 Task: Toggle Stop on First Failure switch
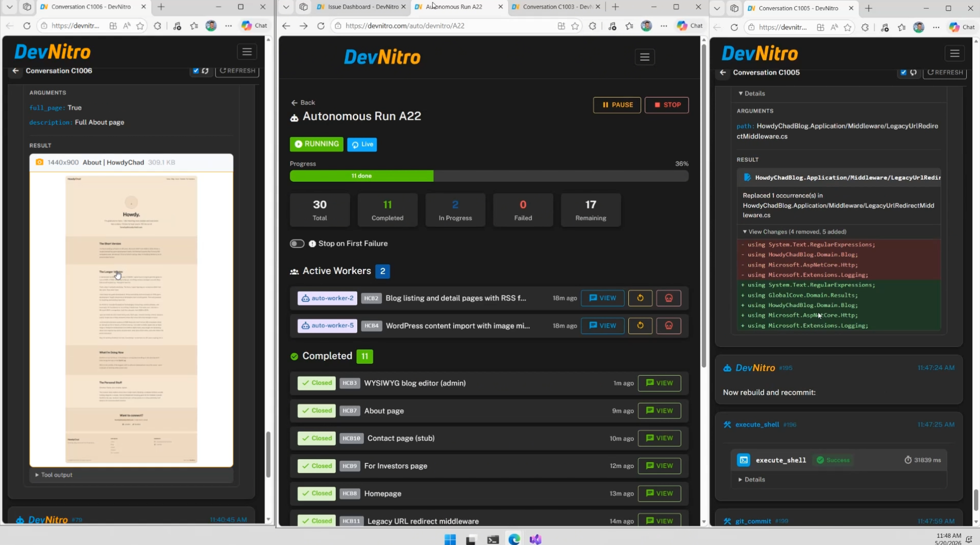(x=297, y=243)
